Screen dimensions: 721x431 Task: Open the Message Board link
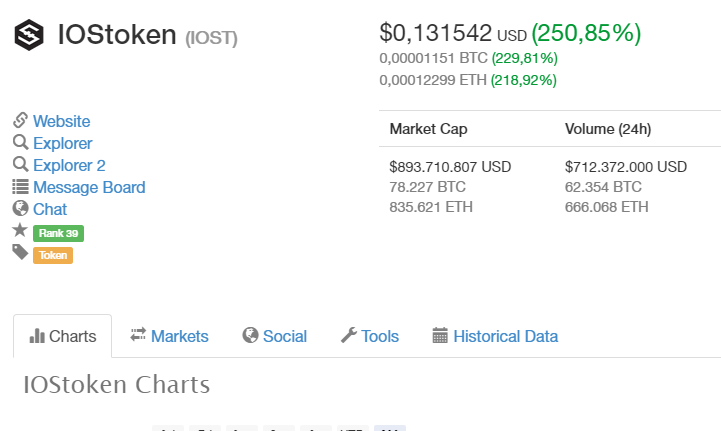point(89,187)
